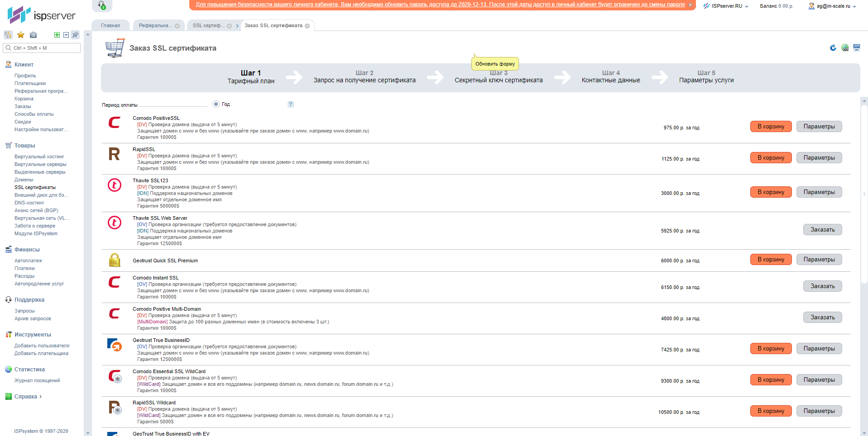Collapse the Клиент menu section

click(24, 65)
